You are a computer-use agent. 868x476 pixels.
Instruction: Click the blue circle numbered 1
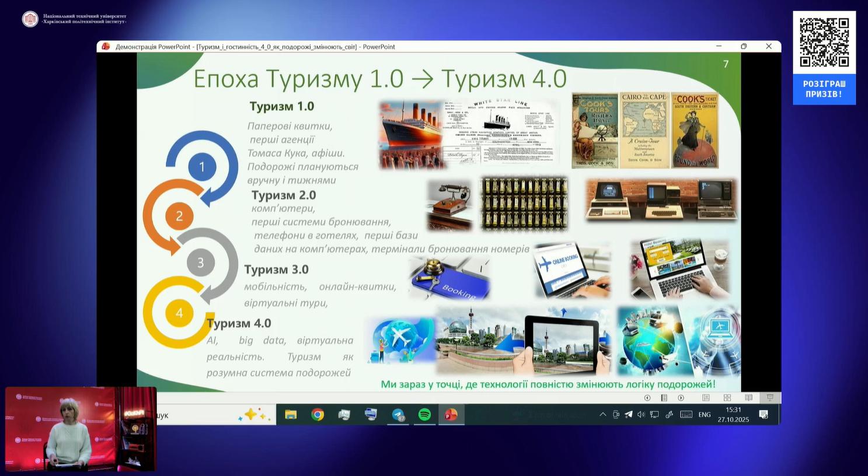(202, 167)
